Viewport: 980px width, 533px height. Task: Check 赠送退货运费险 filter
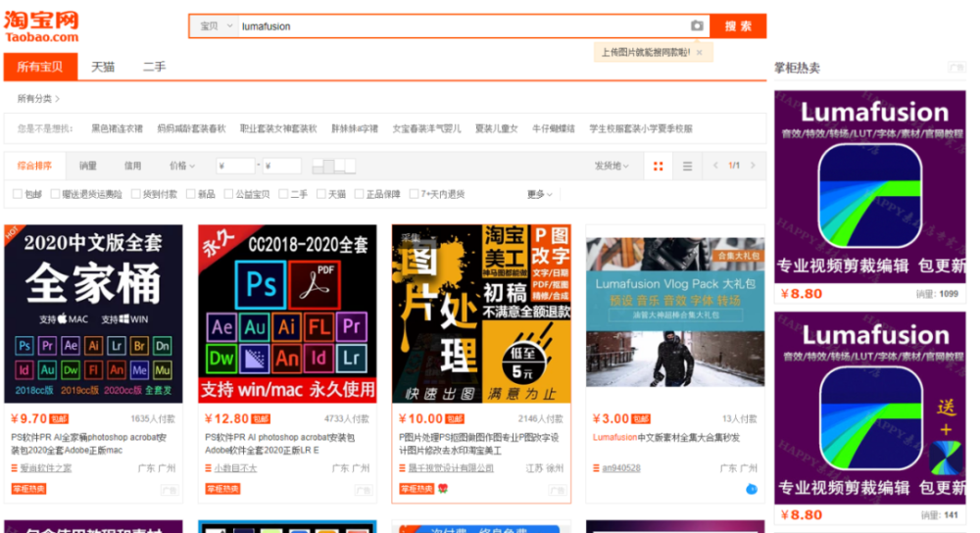point(55,194)
